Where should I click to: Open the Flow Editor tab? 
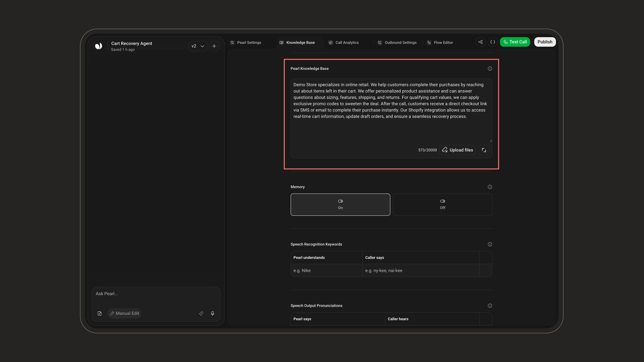tap(440, 42)
